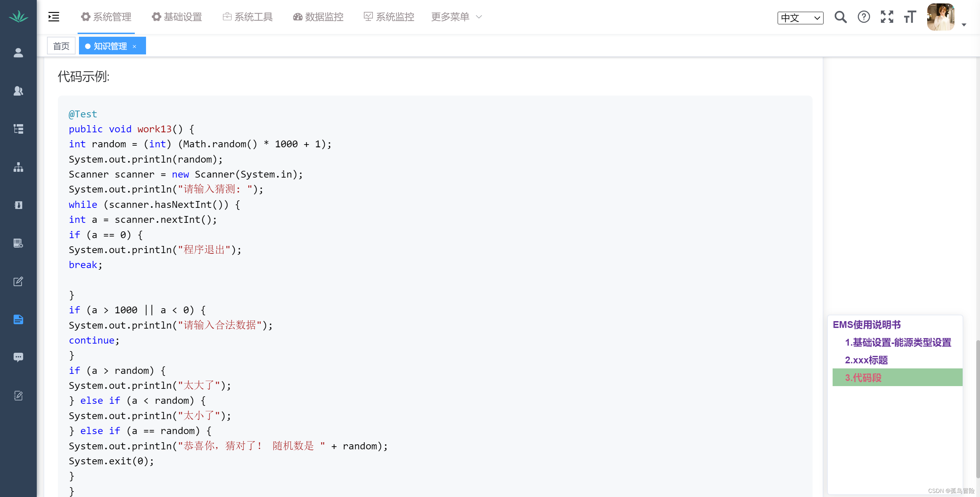
Task: Toggle the 知识管理 tab visibility
Action: 136,46
